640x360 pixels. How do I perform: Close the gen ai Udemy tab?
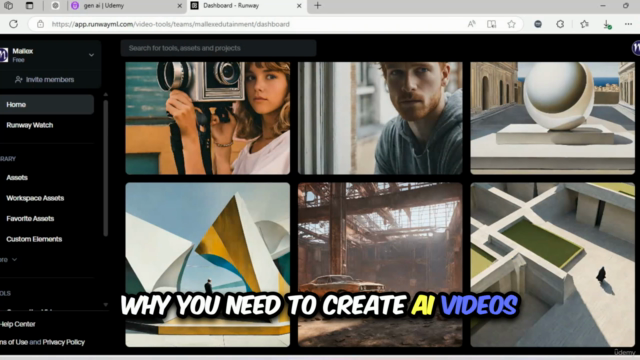180,6
